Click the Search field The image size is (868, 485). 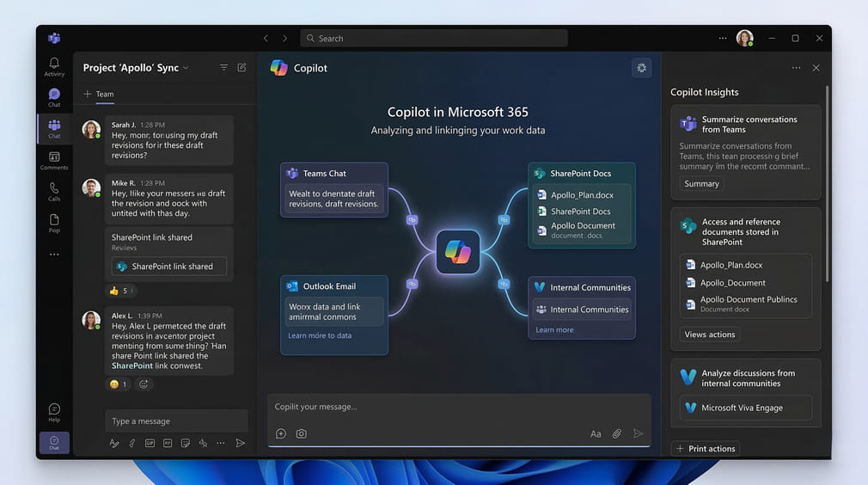(x=434, y=38)
